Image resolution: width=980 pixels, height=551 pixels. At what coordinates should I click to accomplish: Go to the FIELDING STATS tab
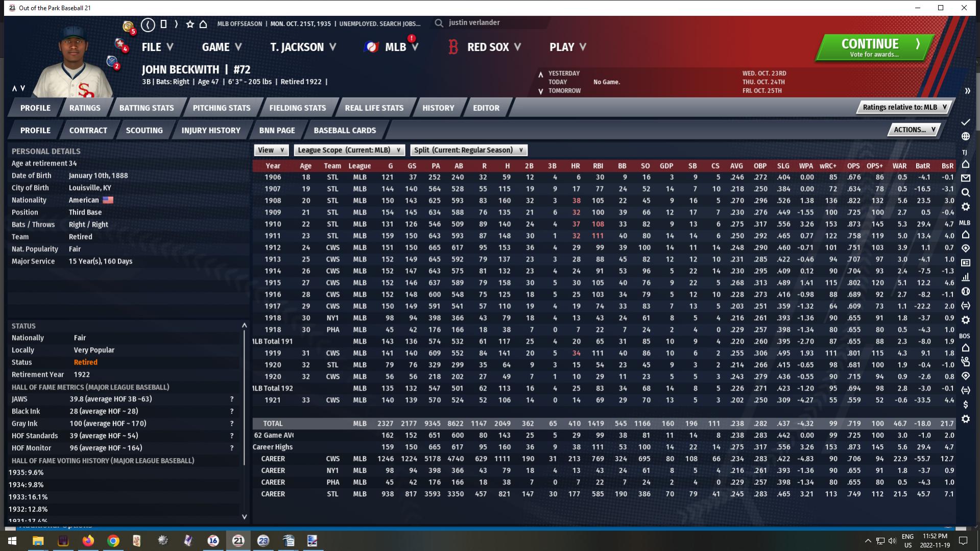point(298,108)
